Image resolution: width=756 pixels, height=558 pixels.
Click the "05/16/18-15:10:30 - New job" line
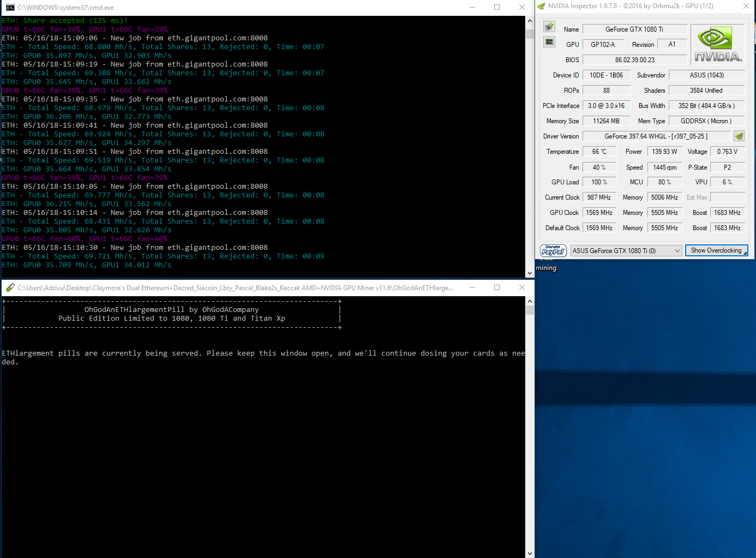click(x=135, y=248)
